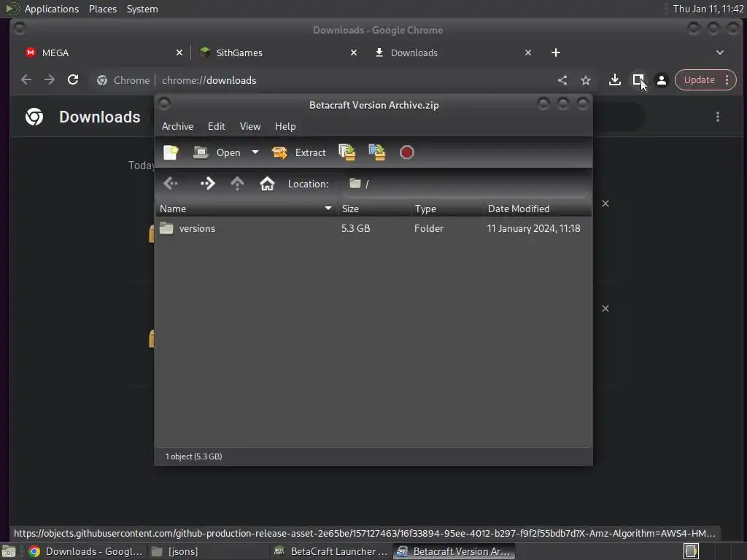This screenshot has height=560, width=747.
Task: Reload the Chrome page
Action: 73,80
